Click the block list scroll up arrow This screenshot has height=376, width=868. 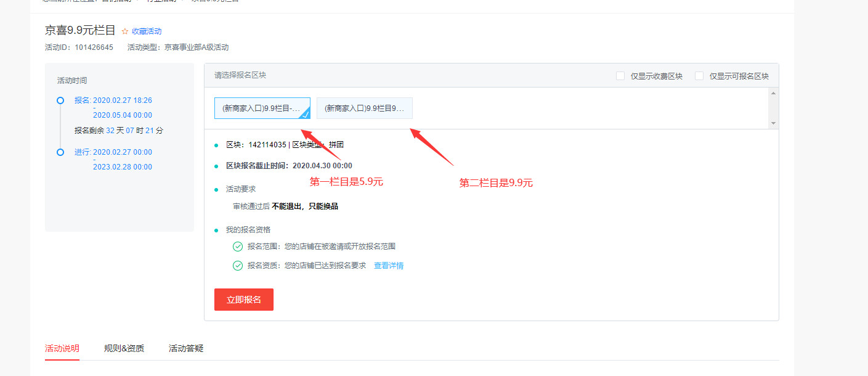coord(774,93)
